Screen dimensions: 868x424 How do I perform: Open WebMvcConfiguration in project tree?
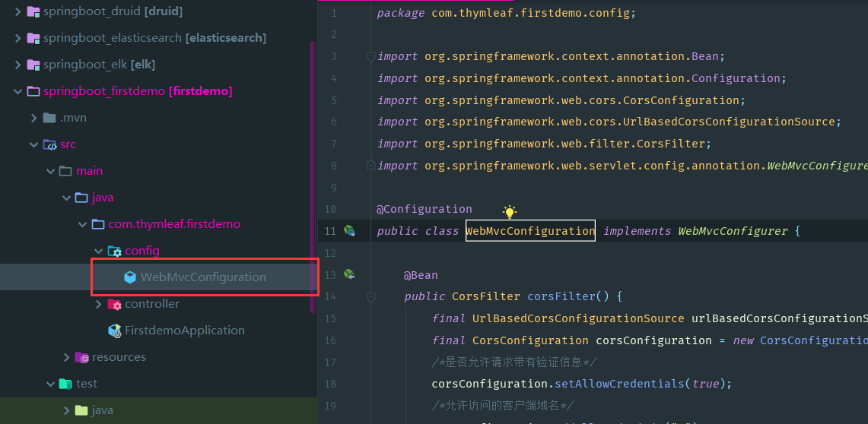pyautogui.click(x=203, y=277)
